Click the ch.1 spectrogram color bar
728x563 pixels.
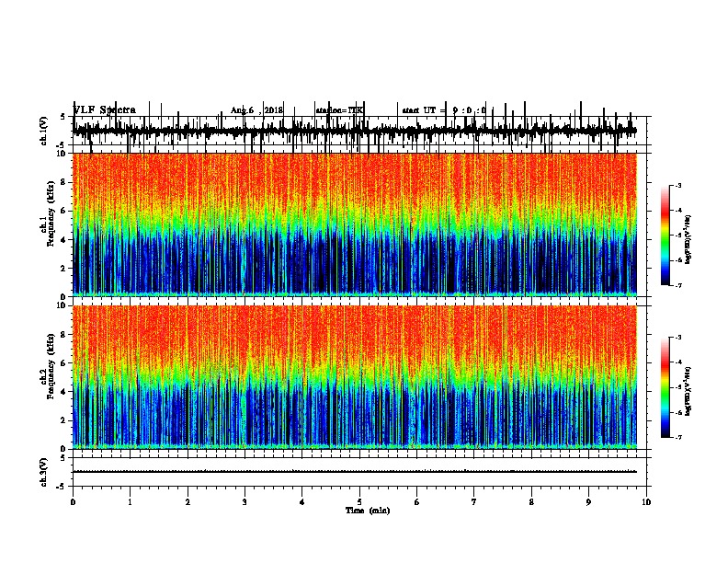click(665, 236)
